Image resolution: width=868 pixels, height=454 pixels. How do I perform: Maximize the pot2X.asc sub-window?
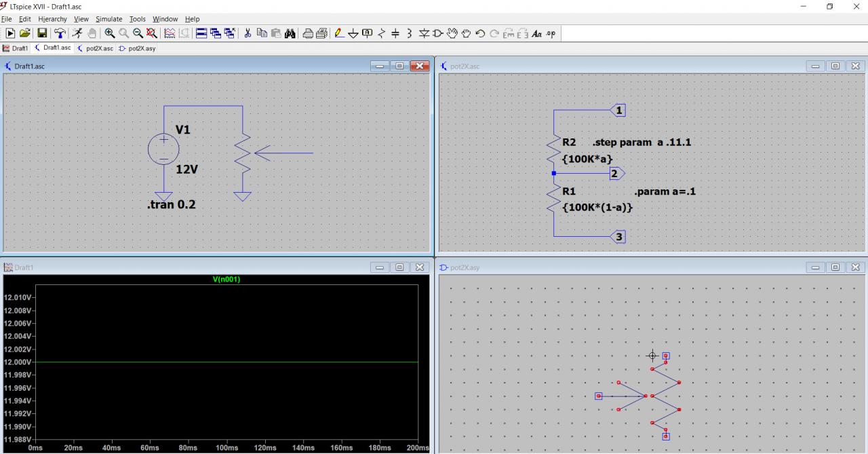click(x=835, y=66)
